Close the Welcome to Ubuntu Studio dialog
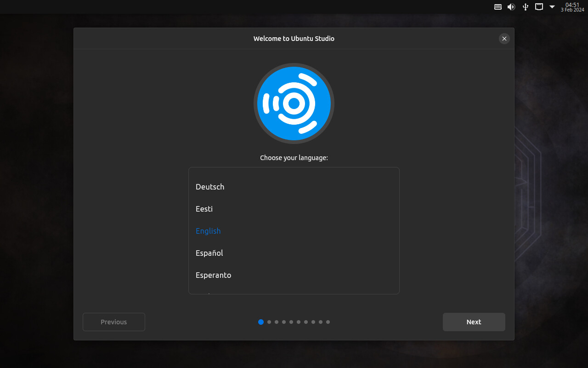The height and width of the screenshot is (368, 588). pos(504,39)
